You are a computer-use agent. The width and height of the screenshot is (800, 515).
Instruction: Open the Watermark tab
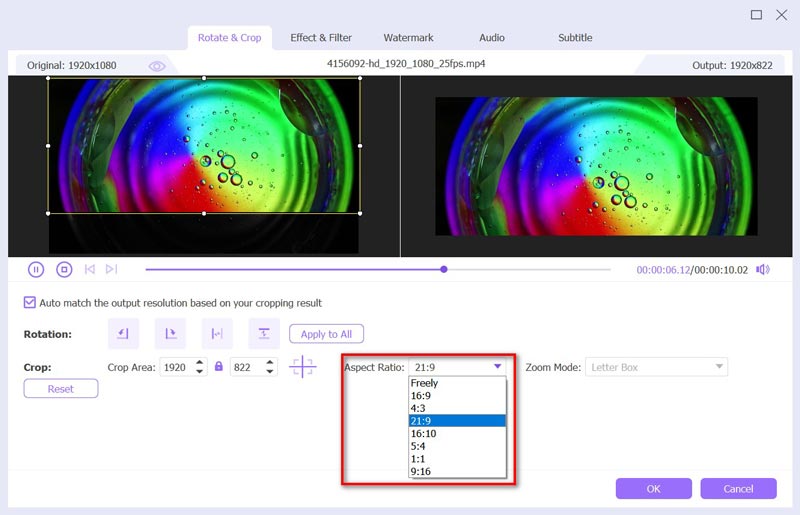tap(408, 38)
